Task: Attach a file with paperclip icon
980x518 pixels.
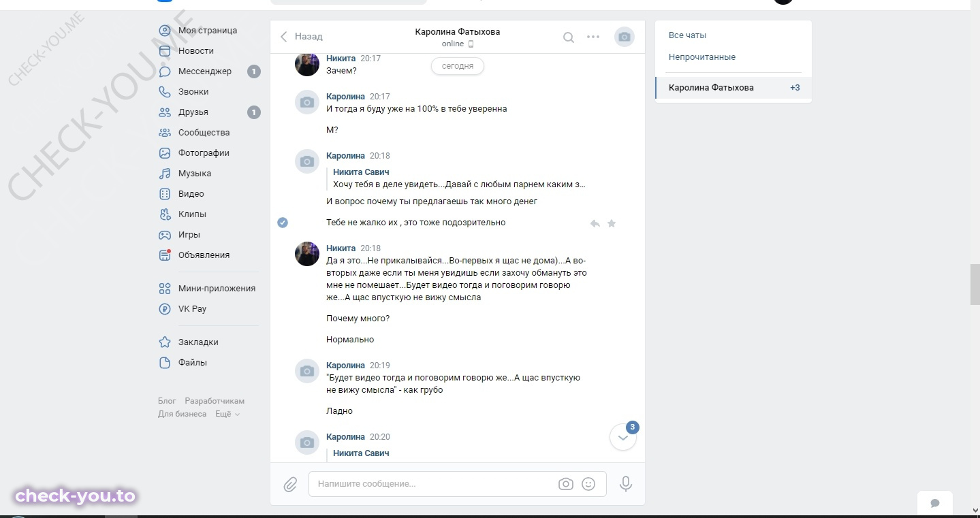Action: point(290,484)
